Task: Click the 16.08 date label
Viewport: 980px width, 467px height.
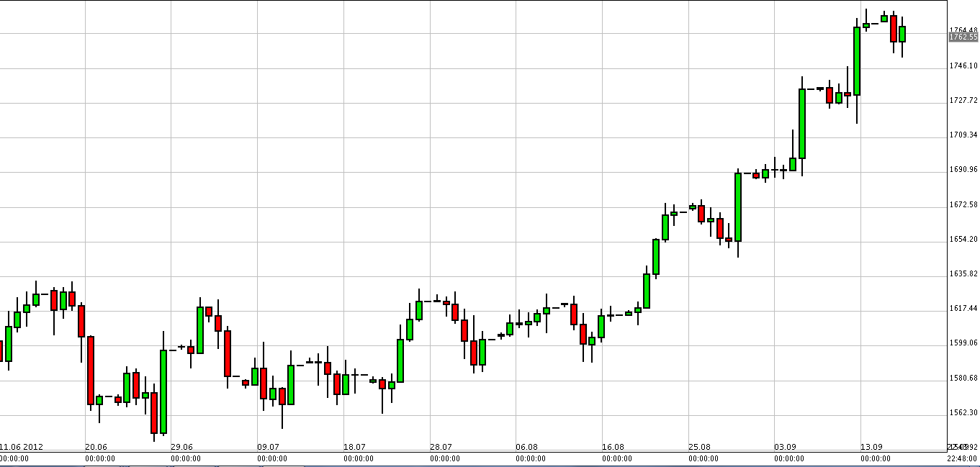Action: 614,446
